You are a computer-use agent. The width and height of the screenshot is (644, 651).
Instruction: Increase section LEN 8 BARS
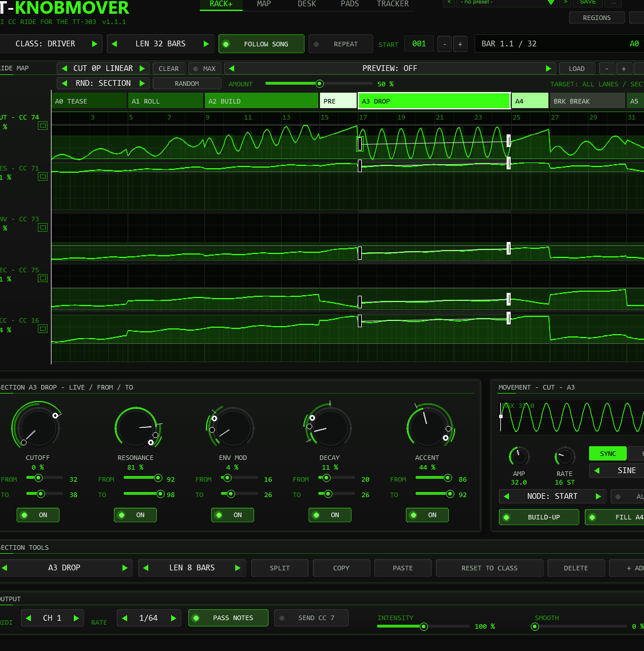pyautogui.click(x=238, y=567)
